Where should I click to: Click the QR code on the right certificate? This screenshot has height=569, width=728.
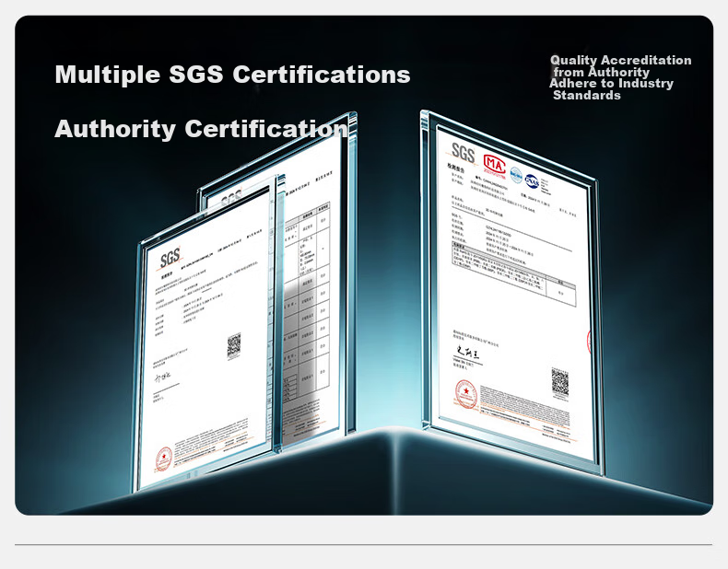pos(559,380)
